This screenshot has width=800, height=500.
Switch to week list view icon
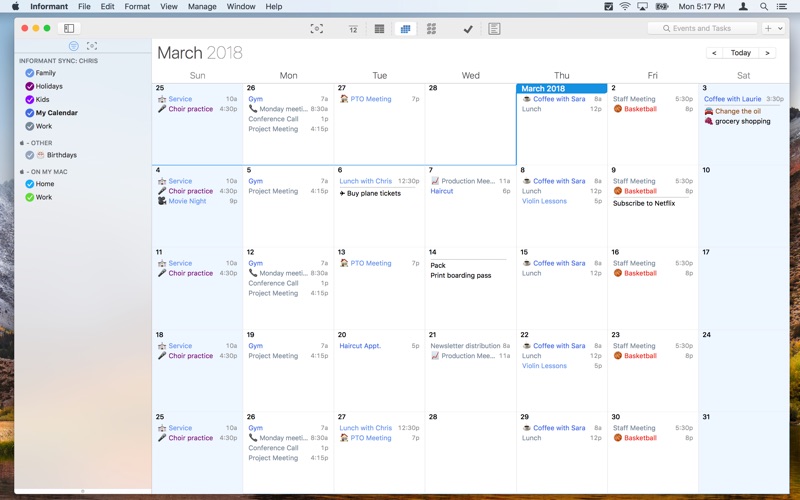tap(379, 29)
